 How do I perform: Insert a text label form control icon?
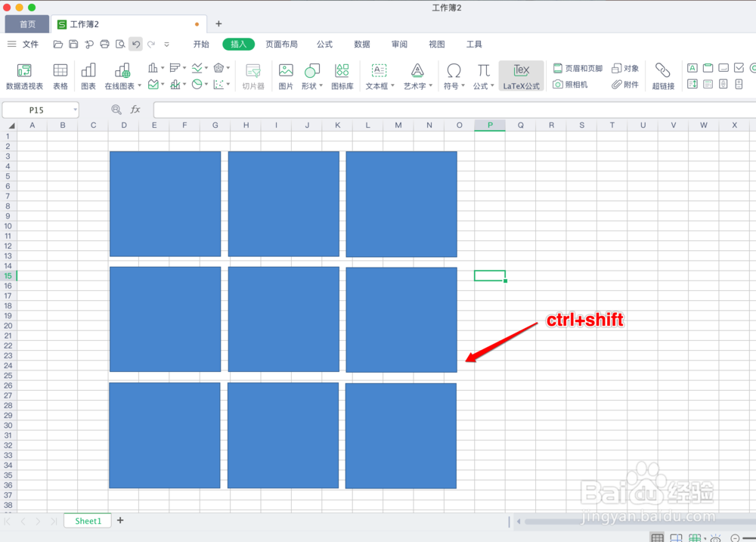[692, 68]
